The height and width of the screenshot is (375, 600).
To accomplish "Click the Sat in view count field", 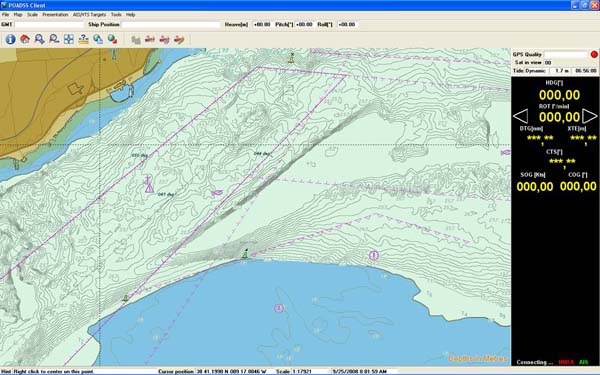I will 548,63.
